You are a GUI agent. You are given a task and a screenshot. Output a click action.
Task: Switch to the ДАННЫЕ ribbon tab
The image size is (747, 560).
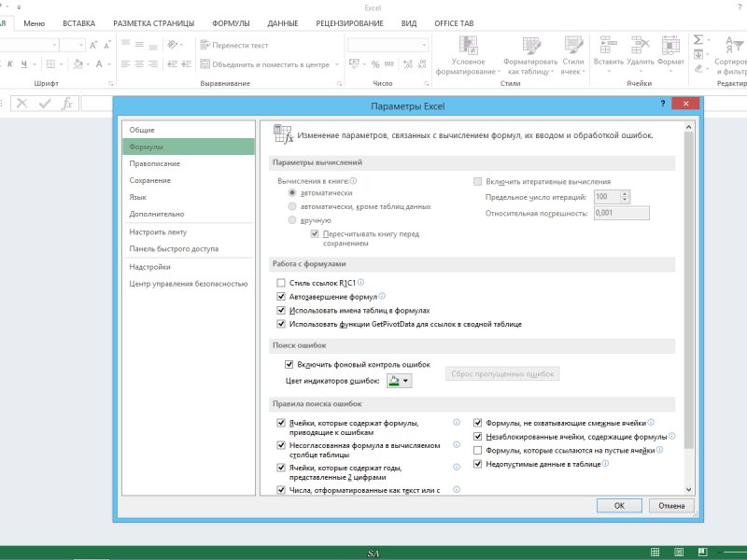pyautogui.click(x=283, y=23)
